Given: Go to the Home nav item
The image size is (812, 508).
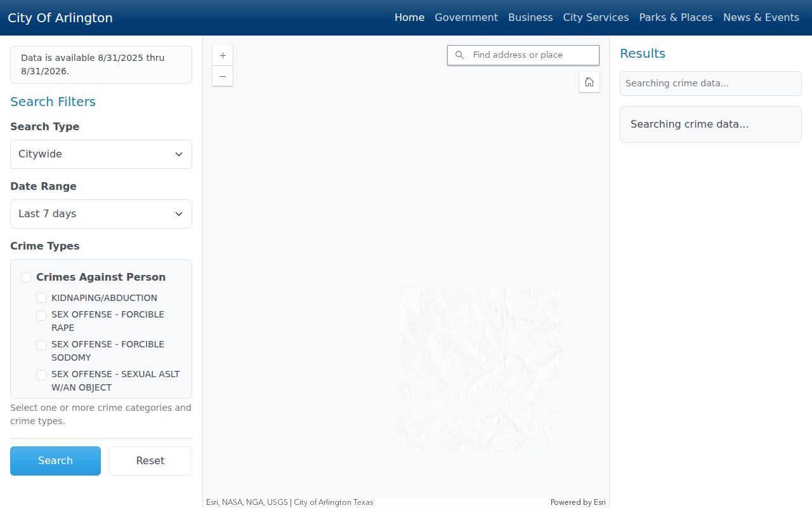Looking at the screenshot, I should click(x=409, y=18).
